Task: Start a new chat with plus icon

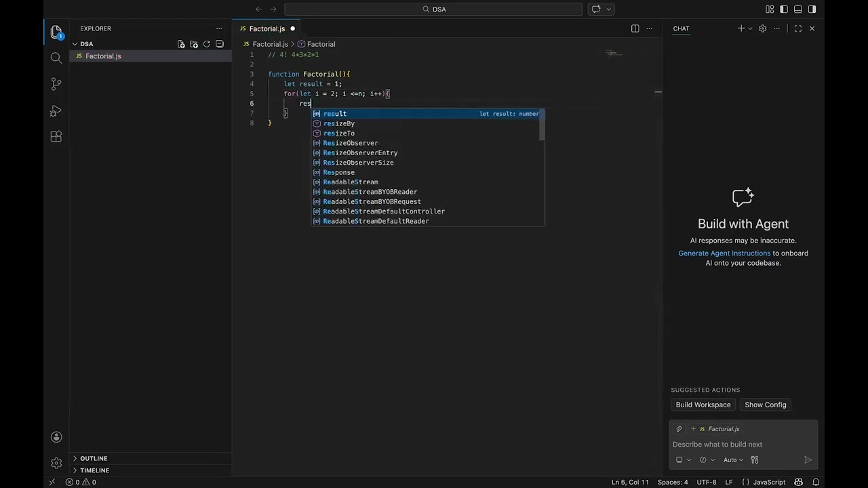Action: 741,28
